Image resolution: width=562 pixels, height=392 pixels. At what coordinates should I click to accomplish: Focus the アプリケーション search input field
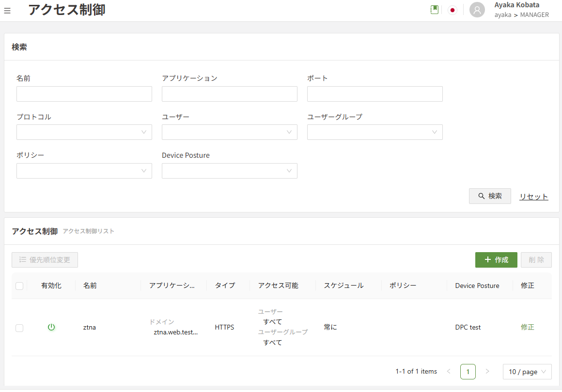click(230, 94)
